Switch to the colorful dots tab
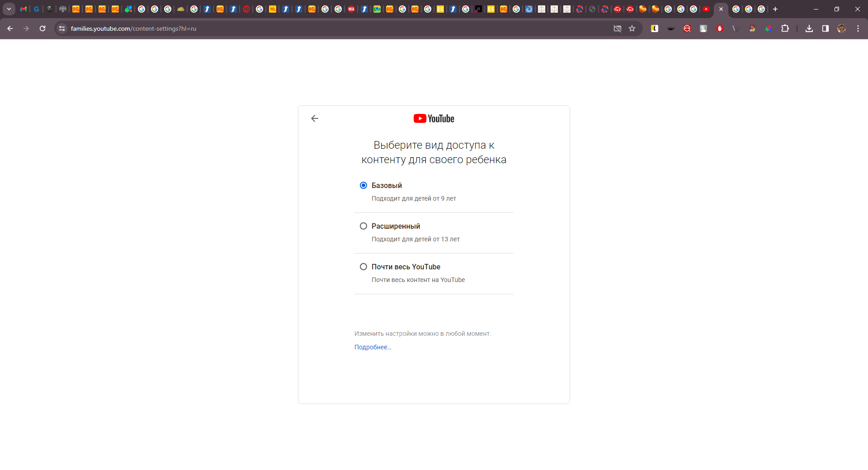 pos(128,9)
